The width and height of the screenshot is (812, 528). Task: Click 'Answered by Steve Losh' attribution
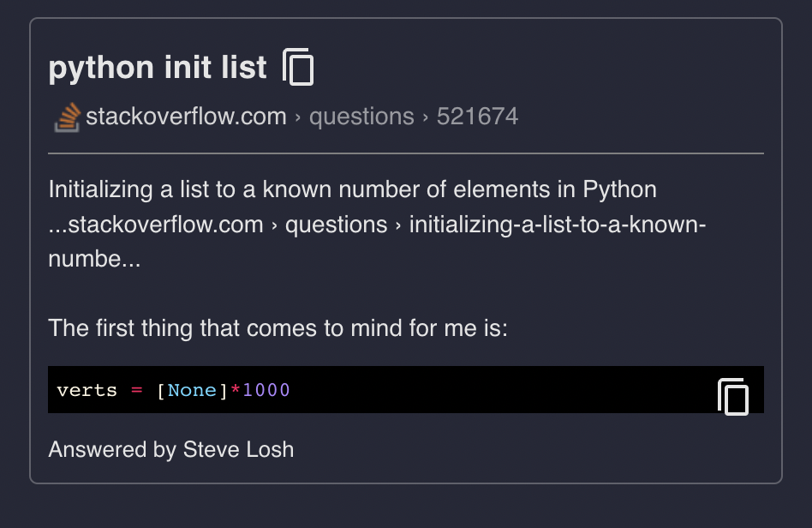point(170,449)
